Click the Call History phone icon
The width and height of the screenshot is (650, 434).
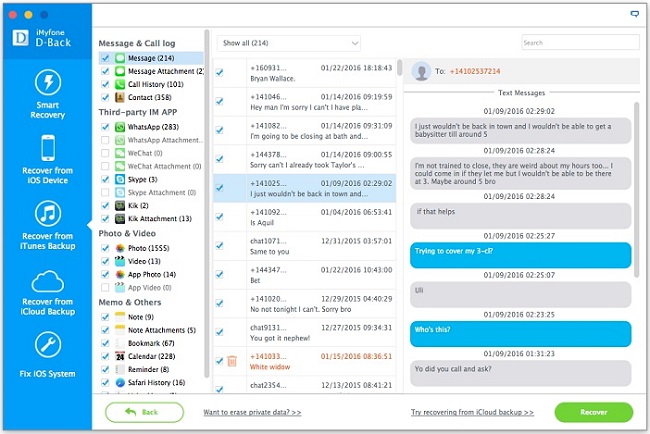(x=120, y=84)
